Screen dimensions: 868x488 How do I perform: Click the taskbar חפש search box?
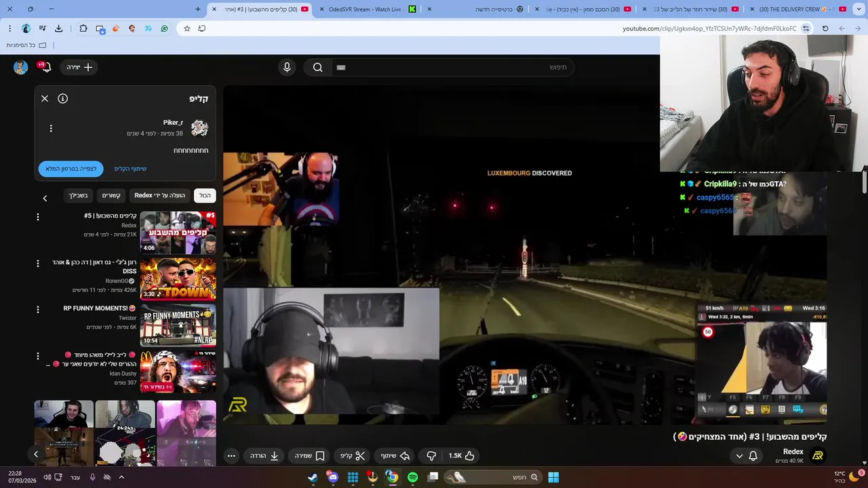coord(492,477)
